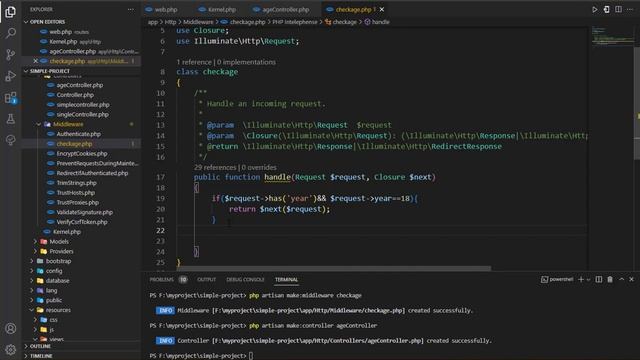640x360 pixels.
Task: Select the powershell terminal label
Action: click(x=557, y=279)
